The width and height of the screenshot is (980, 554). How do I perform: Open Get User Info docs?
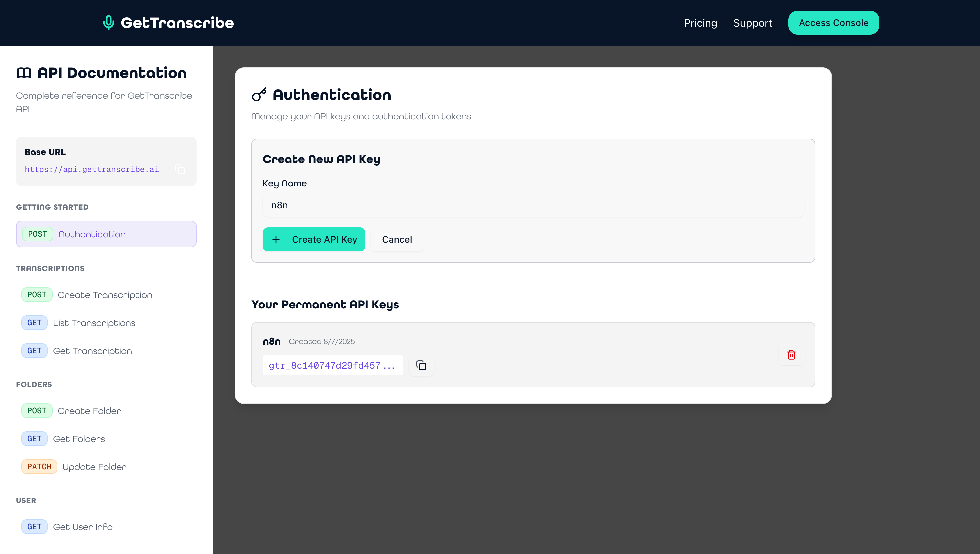click(106, 527)
